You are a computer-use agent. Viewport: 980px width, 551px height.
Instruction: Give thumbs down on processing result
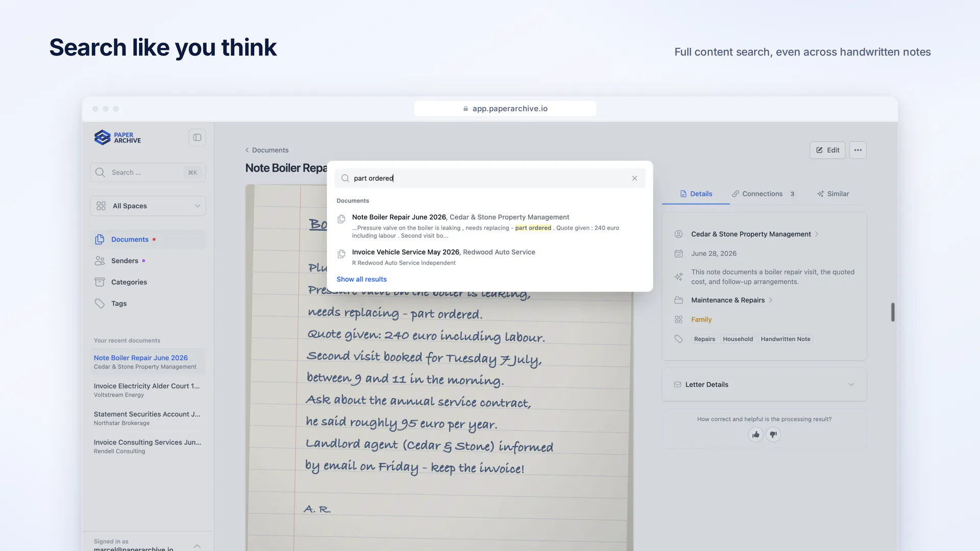[x=773, y=435]
